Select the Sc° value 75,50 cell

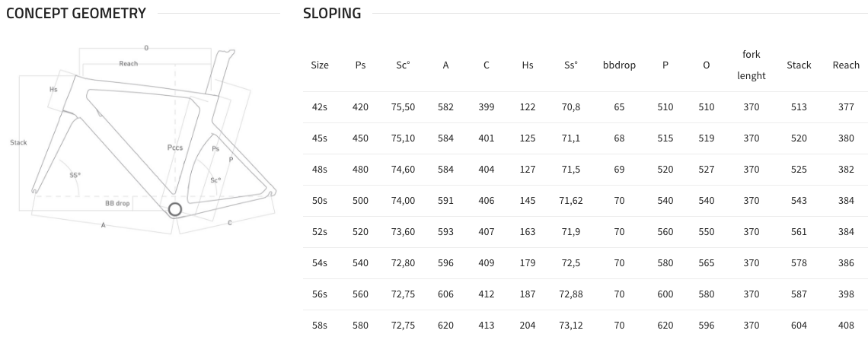click(x=403, y=107)
